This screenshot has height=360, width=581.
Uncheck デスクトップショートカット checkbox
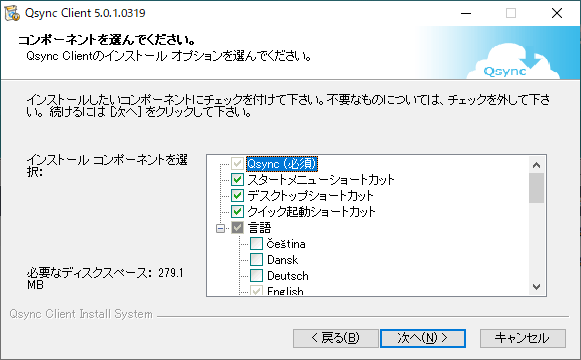click(x=237, y=196)
